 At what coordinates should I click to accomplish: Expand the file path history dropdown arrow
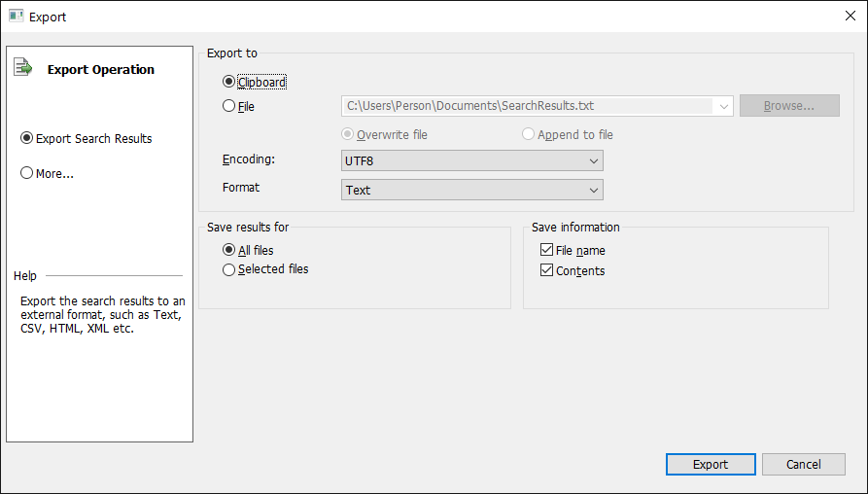723,106
